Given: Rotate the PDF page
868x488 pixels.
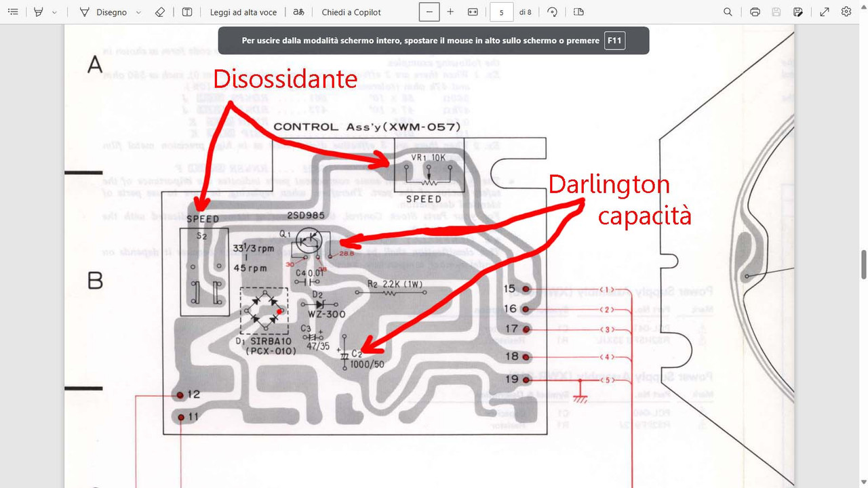Looking at the screenshot, I should click(552, 12).
